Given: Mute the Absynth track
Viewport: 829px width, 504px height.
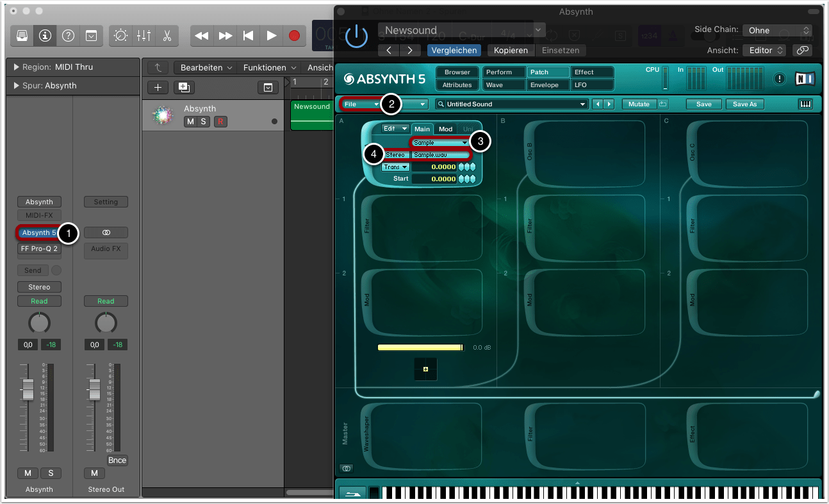Looking at the screenshot, I should (190, 122).
